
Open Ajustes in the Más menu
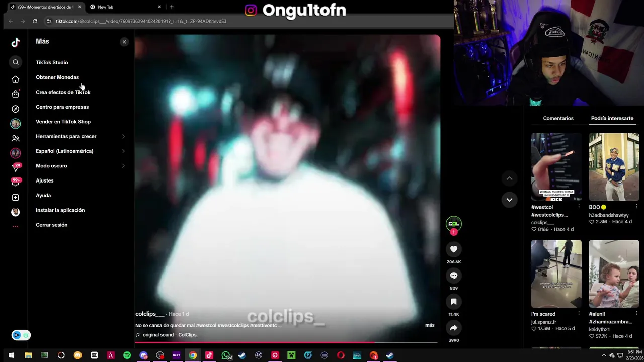click(x=45, y=180)
